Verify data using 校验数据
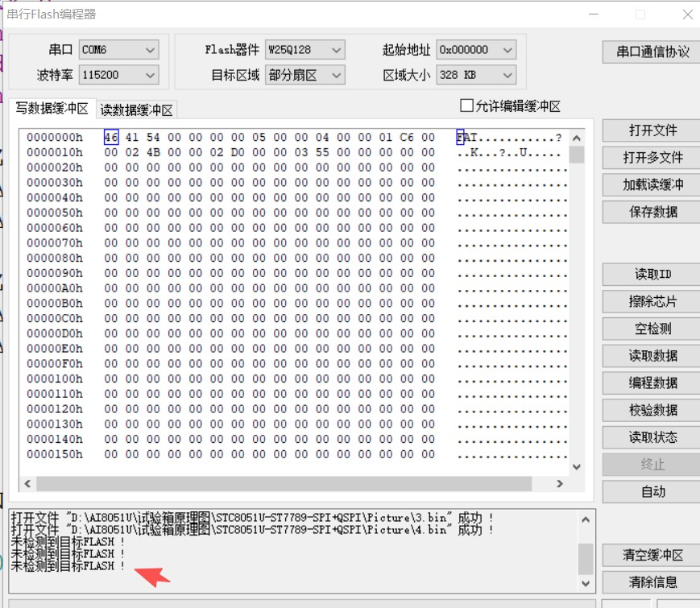700x608 pixels. tap(649, 410)
